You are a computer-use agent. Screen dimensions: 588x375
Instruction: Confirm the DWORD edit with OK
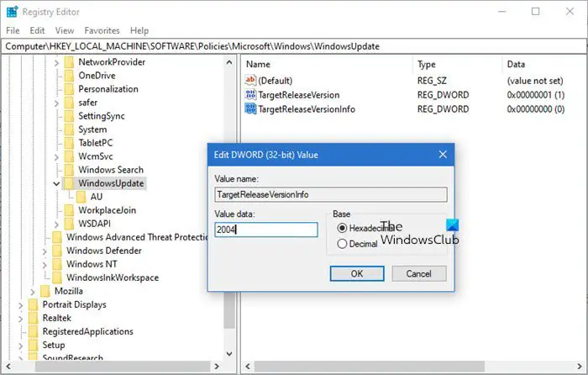(357, 273)
